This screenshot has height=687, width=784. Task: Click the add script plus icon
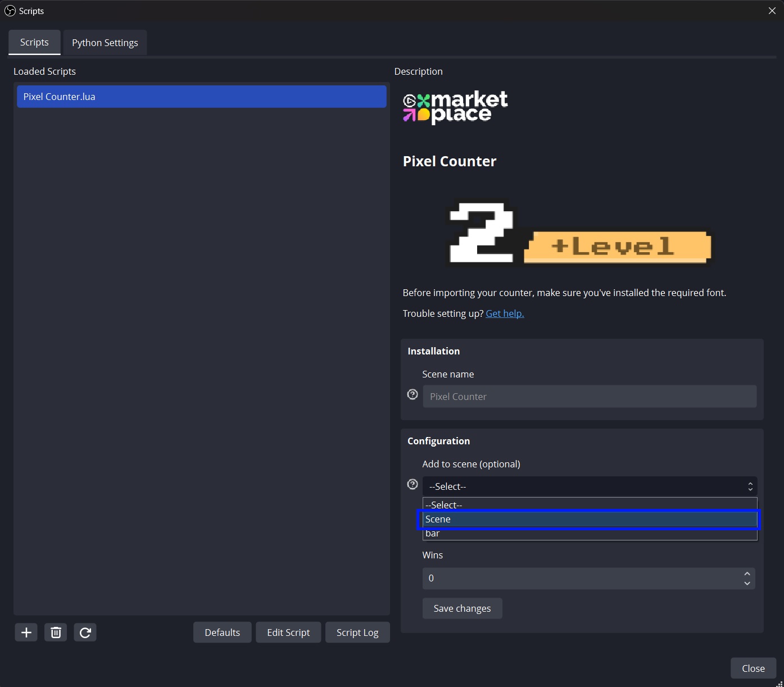point(26,633)
